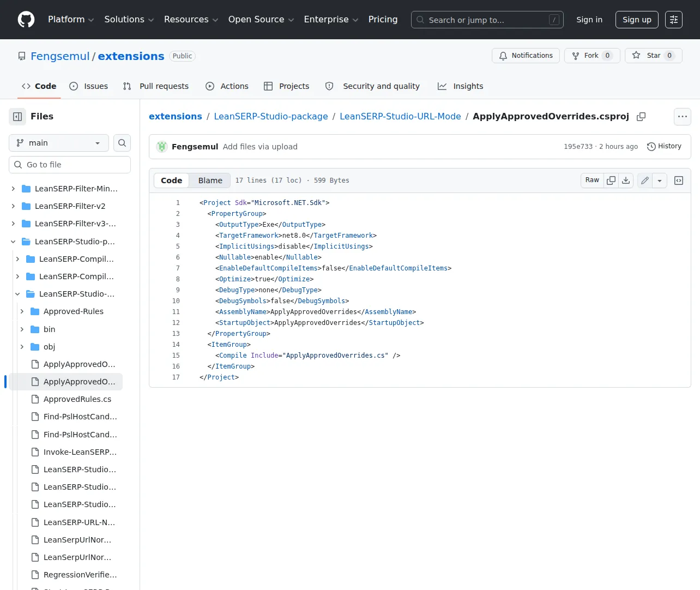Collapse the LeanSERP-Studio-p… folder chevron

point(13,242)
